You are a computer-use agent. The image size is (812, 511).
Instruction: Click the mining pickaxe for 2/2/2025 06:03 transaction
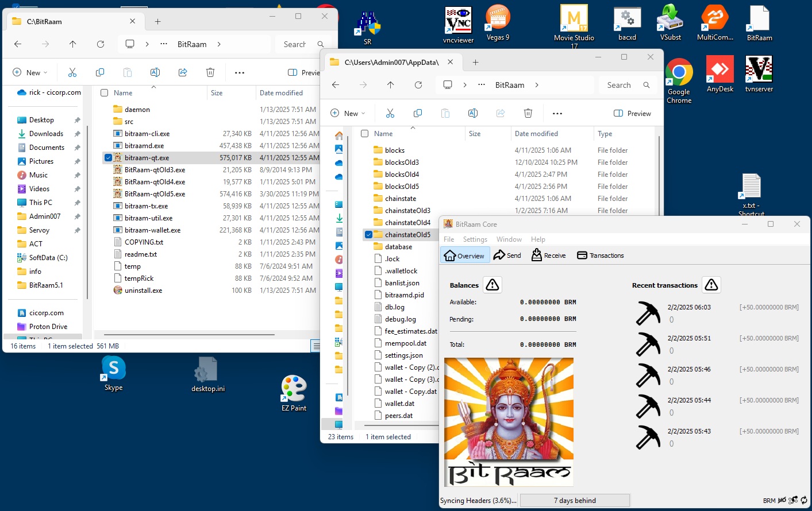[x=648, y=313]
